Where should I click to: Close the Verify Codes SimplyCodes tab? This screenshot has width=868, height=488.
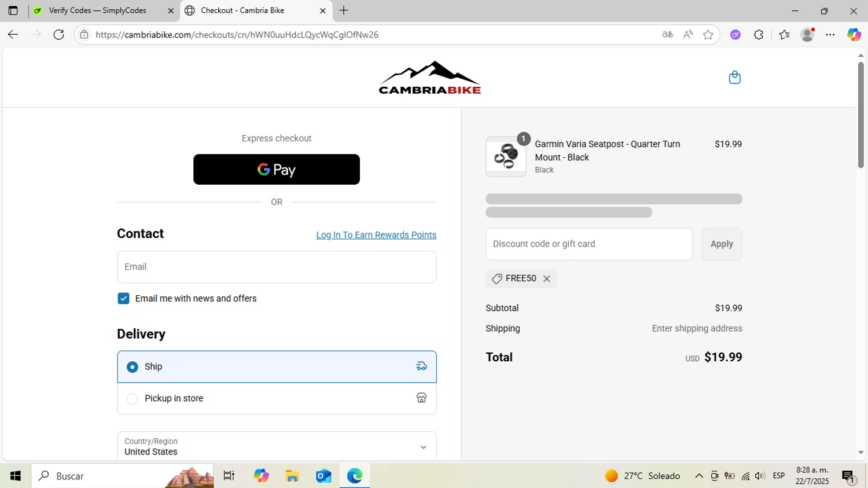tap(171, 10)
